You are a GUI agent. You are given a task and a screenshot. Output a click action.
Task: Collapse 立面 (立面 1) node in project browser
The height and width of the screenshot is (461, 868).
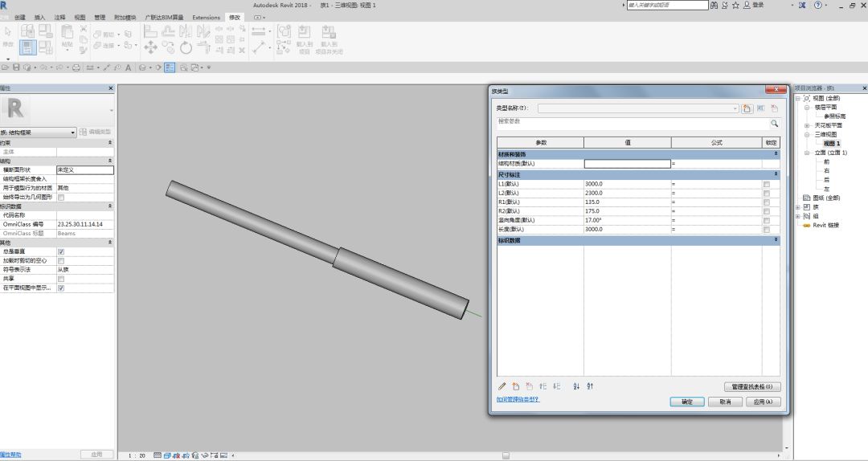coord(807,153)
